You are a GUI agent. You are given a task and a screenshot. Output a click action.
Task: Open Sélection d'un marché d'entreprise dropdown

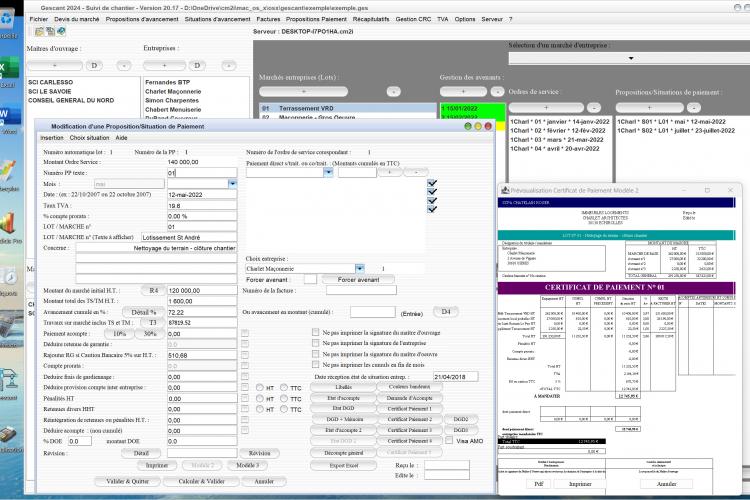pos(630,58)
